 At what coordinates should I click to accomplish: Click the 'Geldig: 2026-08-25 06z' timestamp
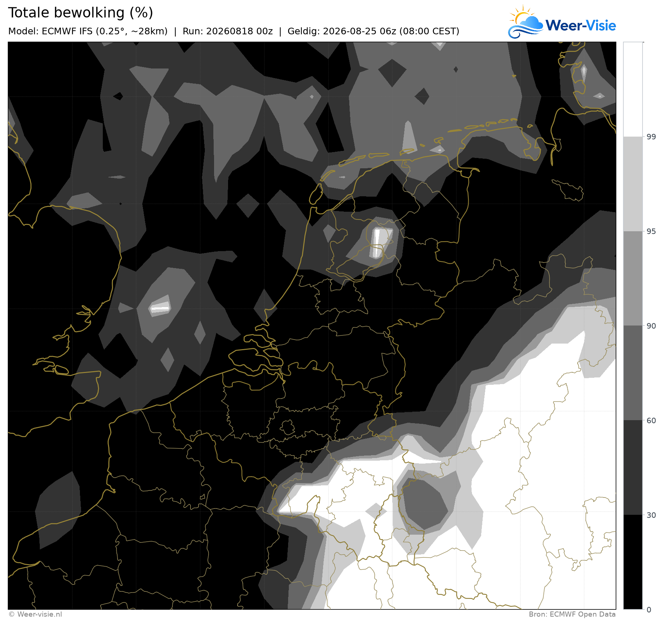(x=342, y=31)
